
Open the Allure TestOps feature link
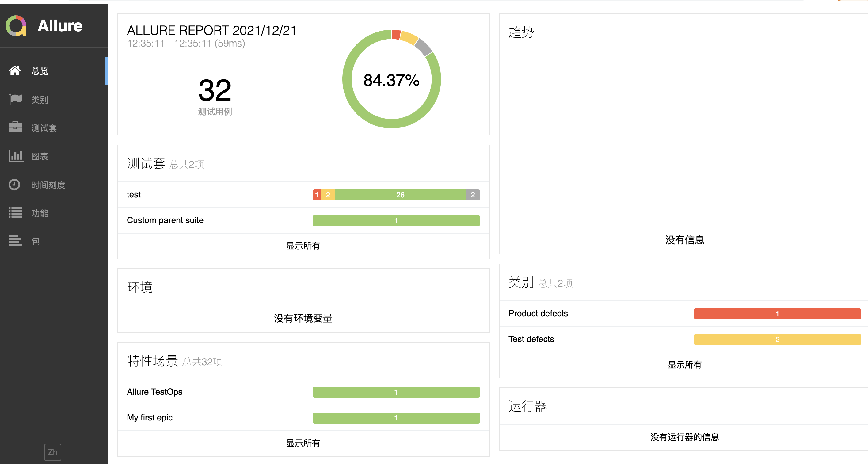(155, 392)
